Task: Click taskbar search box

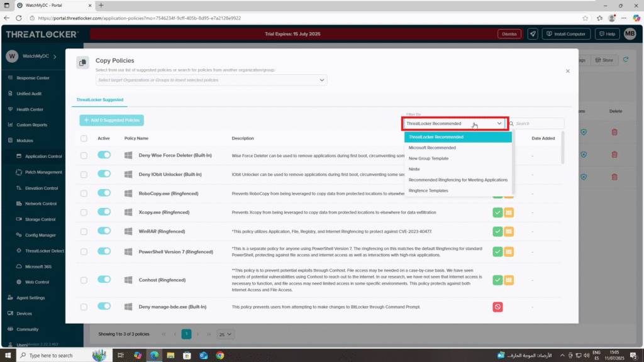Action: [x=64, y=356]
